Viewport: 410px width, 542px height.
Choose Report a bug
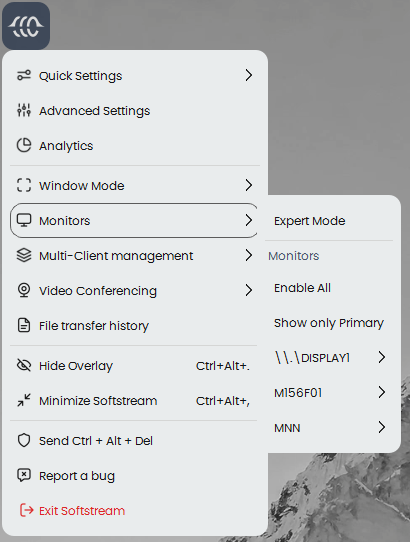(x=135, y=476)
